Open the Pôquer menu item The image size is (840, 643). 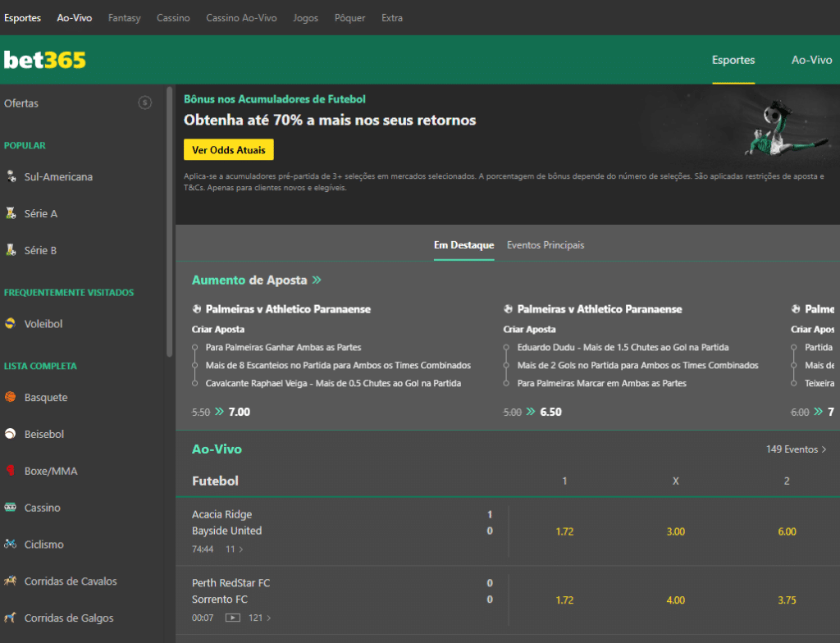(x=349, y=18)
